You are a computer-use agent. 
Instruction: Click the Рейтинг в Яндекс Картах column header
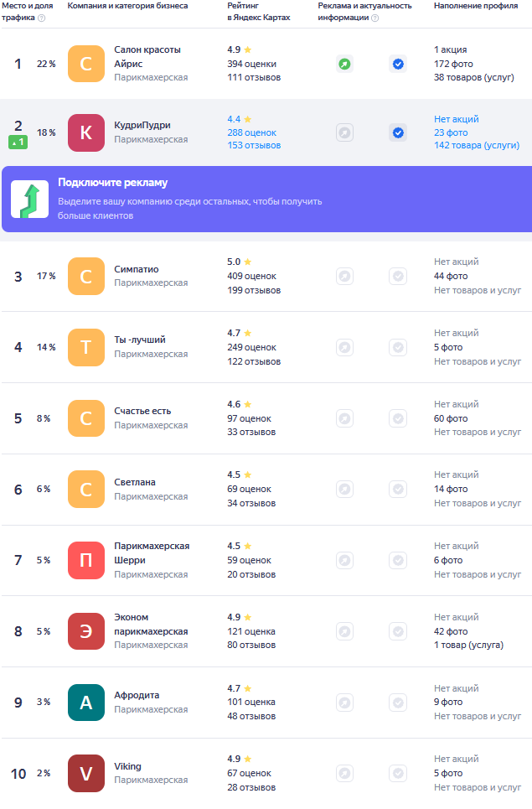pyautogui.click(x=258, y=11)
